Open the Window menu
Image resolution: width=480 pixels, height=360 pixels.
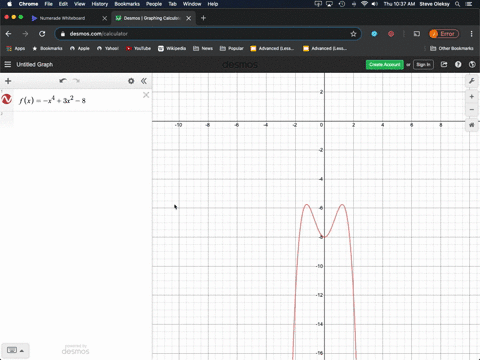(192, 4)
